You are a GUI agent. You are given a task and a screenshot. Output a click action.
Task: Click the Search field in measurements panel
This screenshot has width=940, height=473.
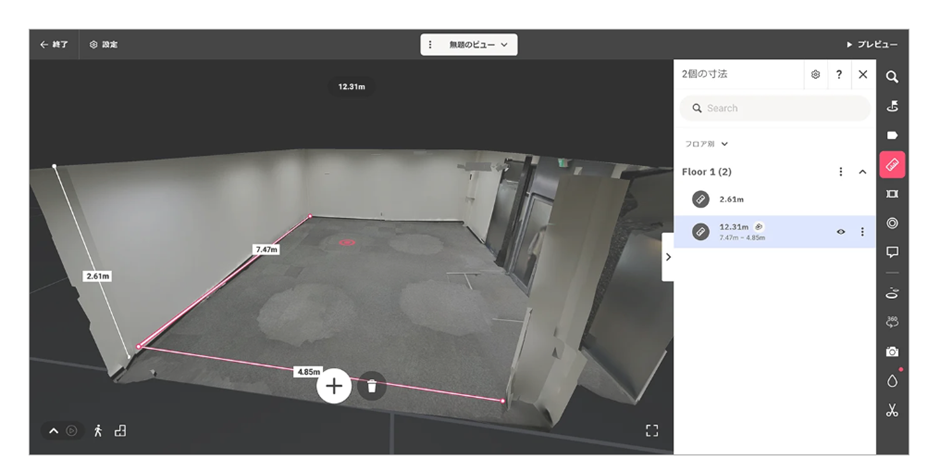coord(775,108)
